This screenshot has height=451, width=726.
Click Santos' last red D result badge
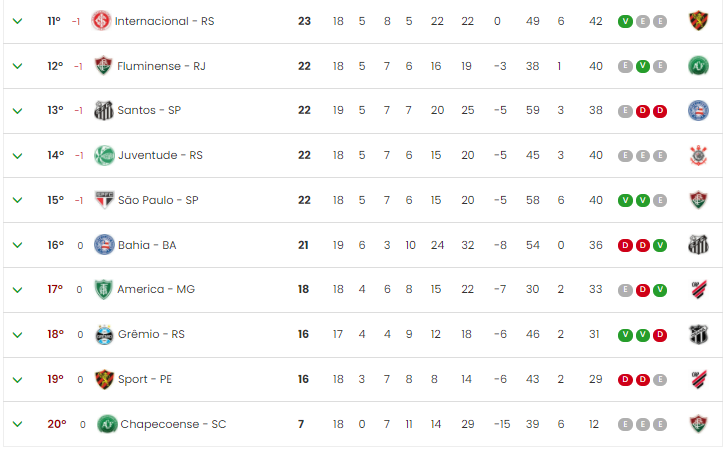click(x=660, y=111)
